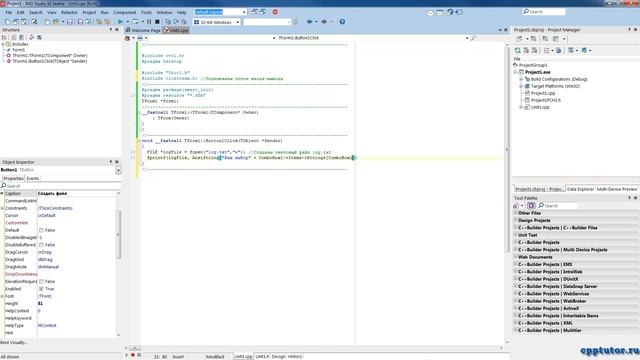The height and width of the screenshot is (360, 640).
Task: Open the Object Inspector component selector dropdown
Action: click(118, 170)
